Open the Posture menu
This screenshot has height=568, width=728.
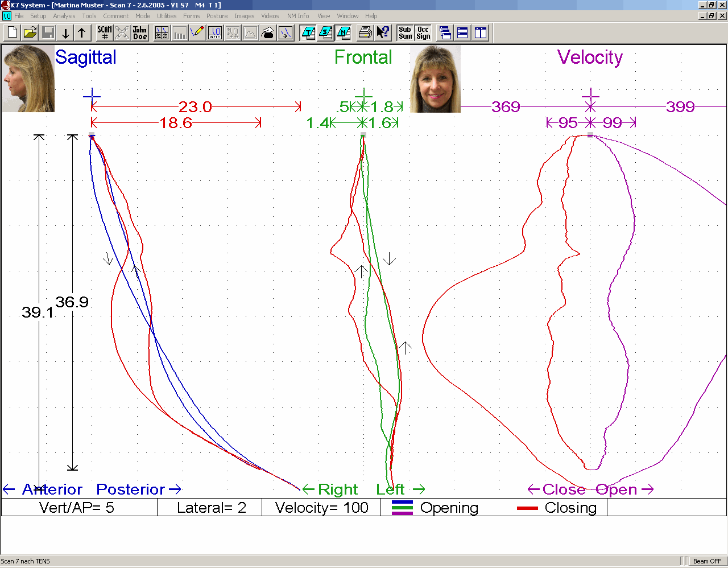point(217,16)
